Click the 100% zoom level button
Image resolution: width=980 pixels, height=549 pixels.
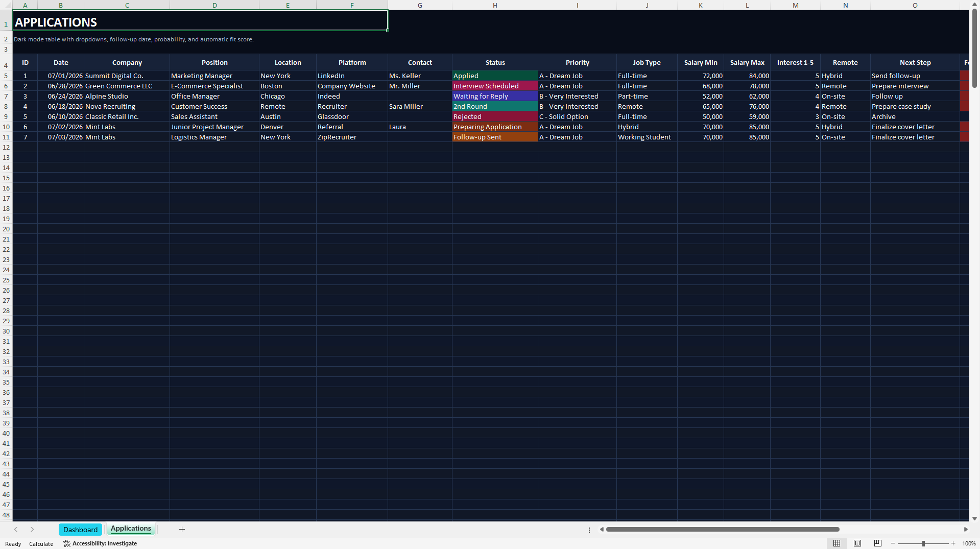pyautogui.click(x=969, y=543)
